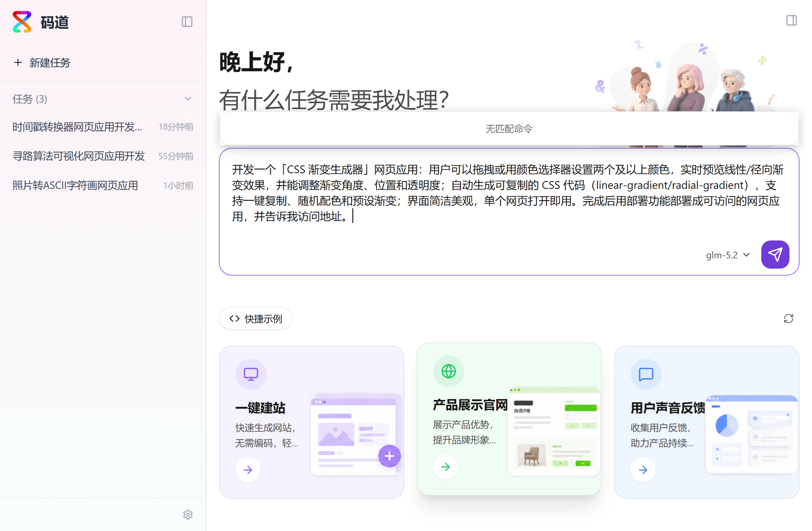Click the 晚上好 greeting heading
This screenshot has height=531, width=812.
click(257, 62)
